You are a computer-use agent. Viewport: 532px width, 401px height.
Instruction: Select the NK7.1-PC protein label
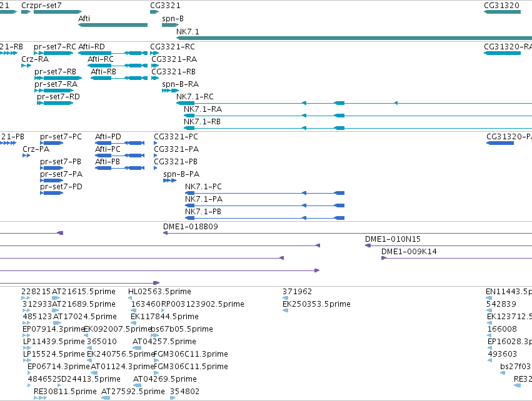(x=204, y=187)
